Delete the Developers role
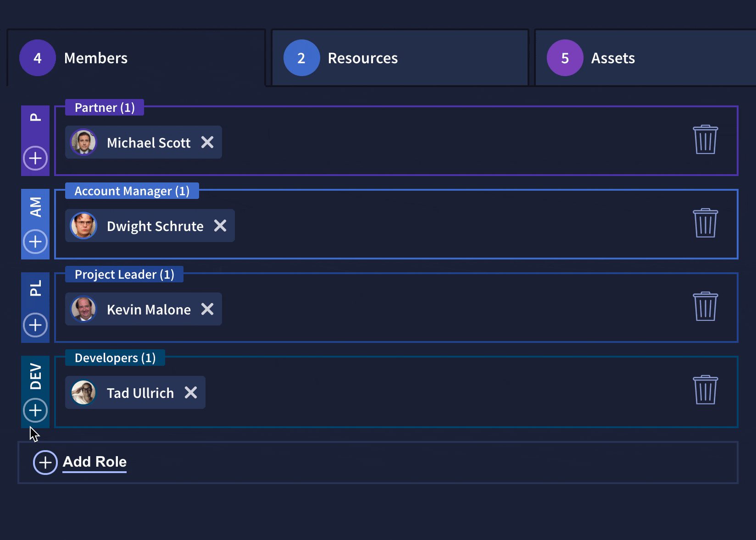 click(x=706, y=390)
